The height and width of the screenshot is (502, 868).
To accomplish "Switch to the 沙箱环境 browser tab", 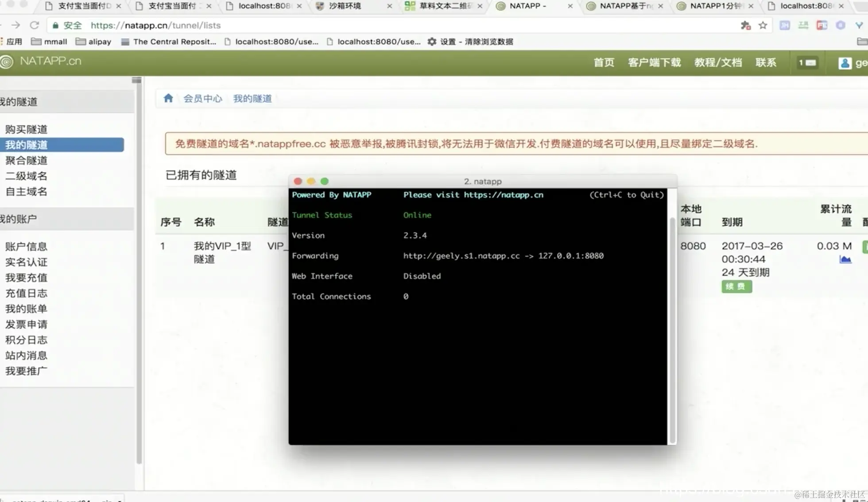I will [x=345, y=6].
